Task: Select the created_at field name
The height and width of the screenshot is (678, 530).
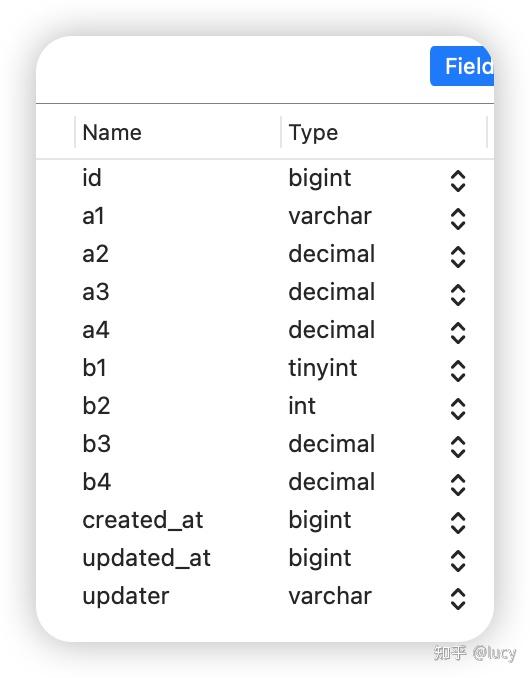Action: [143, 520]
